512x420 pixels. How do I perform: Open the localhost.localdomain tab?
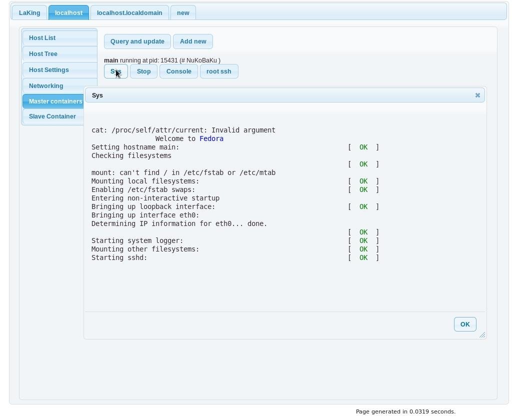129,12
